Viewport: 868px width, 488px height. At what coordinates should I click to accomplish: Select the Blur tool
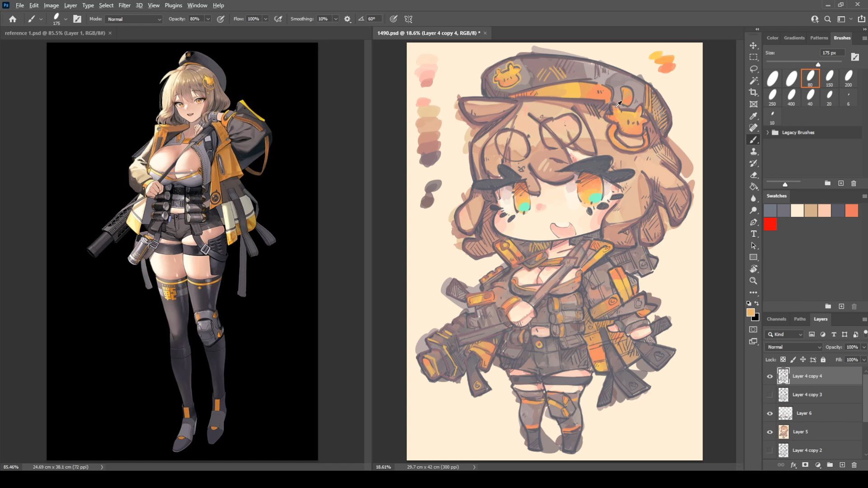(x=753, y=198)
